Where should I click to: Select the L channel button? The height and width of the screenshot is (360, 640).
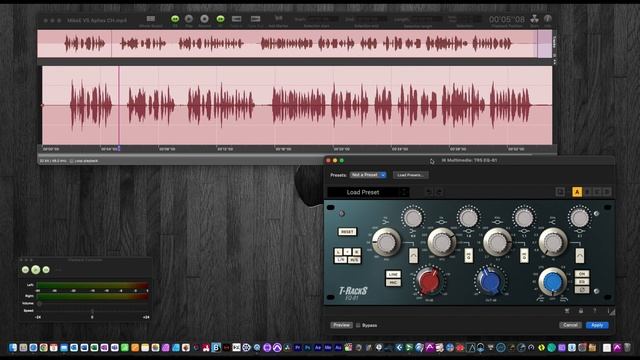click(x=338, y=251)
